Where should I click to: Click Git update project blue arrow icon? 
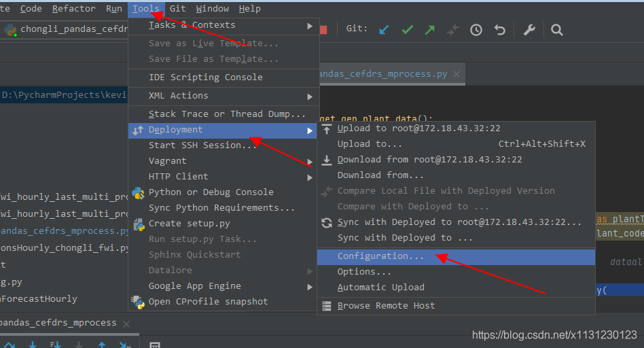pos(384,30)
